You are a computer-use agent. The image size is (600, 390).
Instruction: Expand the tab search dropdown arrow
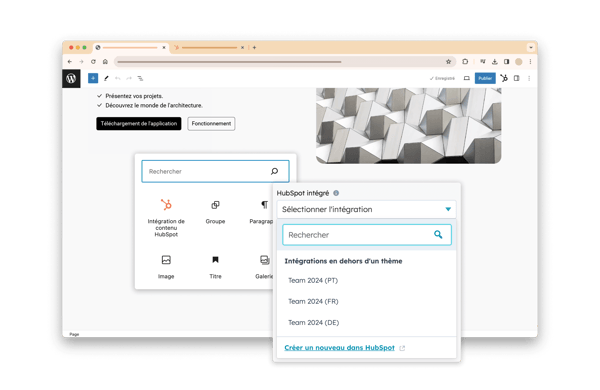tap(531, 47)
